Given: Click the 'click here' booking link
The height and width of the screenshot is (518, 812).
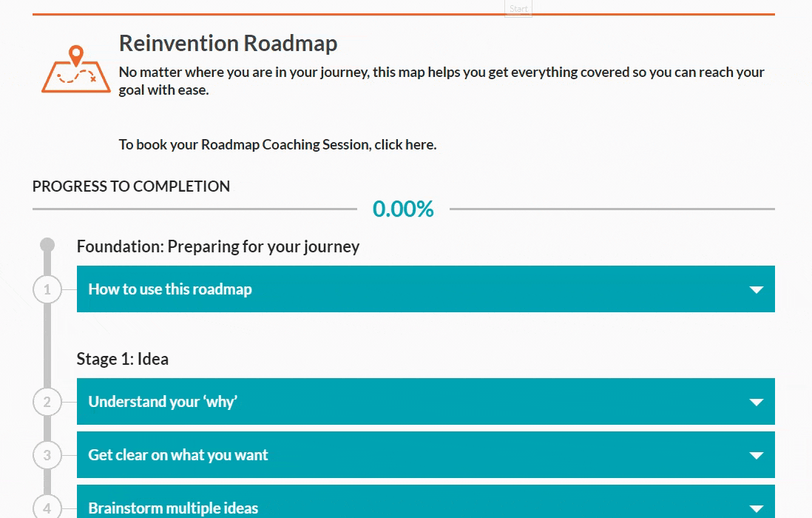Looking at the screenshot, I should pos(405,144).
